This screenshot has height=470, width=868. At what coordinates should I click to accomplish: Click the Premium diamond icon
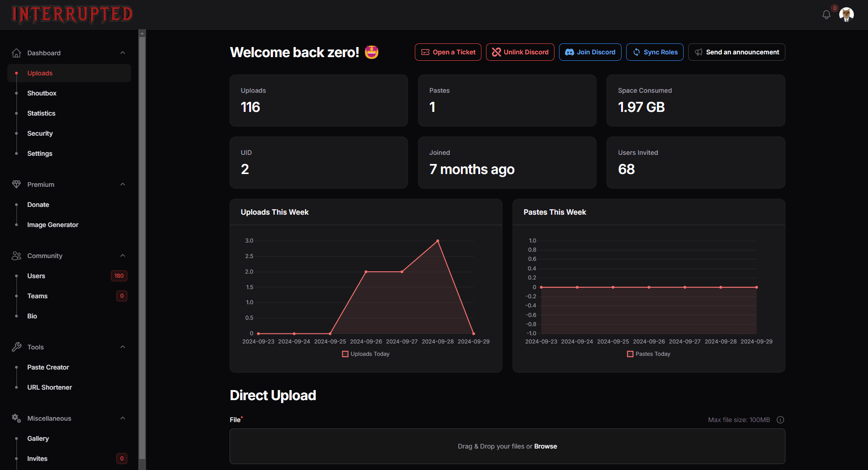[16, 185]
